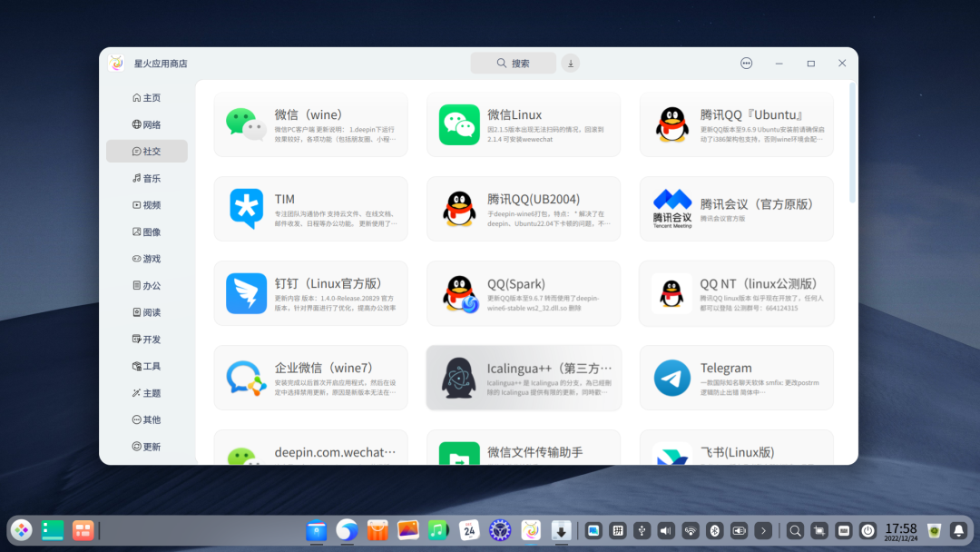980x552 pixels.
Task: Select the Icalingua++ app card
Action: pyautogui.click(x=524, y=378)
